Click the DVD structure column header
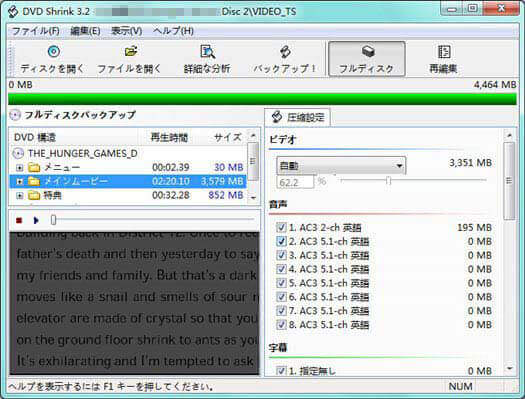 74,137
